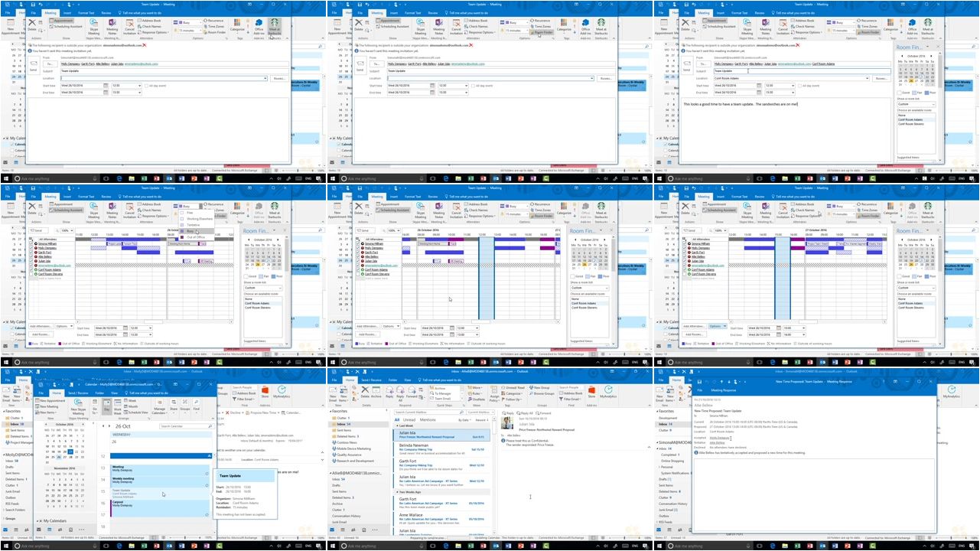Untick Molly Dempsey in the 26 October scheduling view
Screen dimensions: 980x551
[x=358, y=248]
